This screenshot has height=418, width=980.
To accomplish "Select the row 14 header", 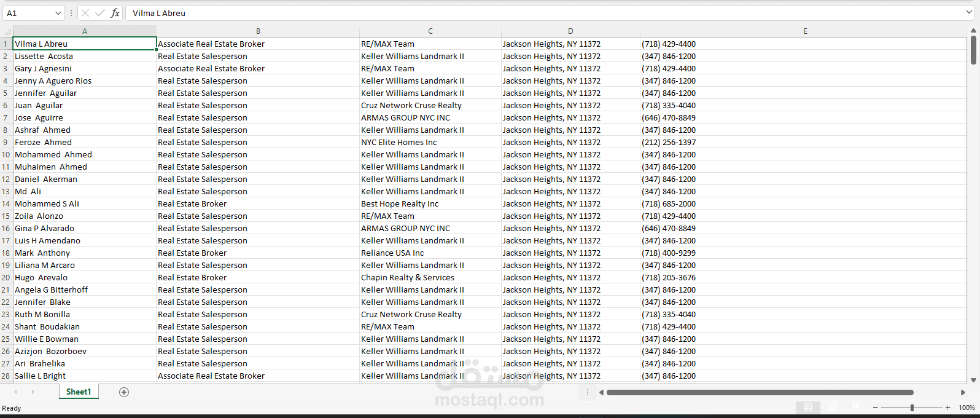I will 6,203.
